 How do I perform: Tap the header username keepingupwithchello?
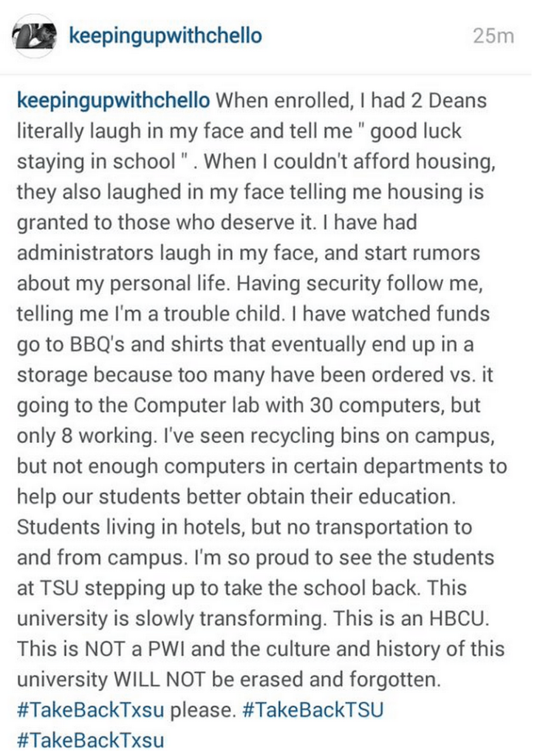point(164,35)
